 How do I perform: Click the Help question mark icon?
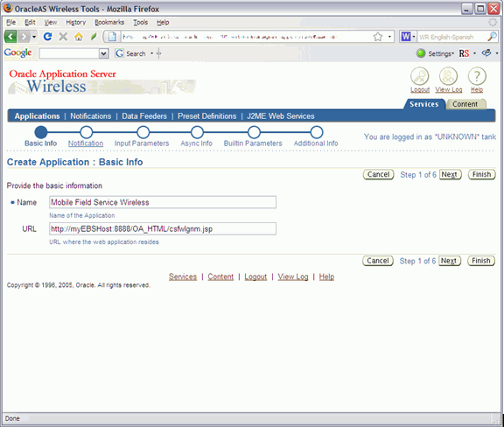coord(477,76)
